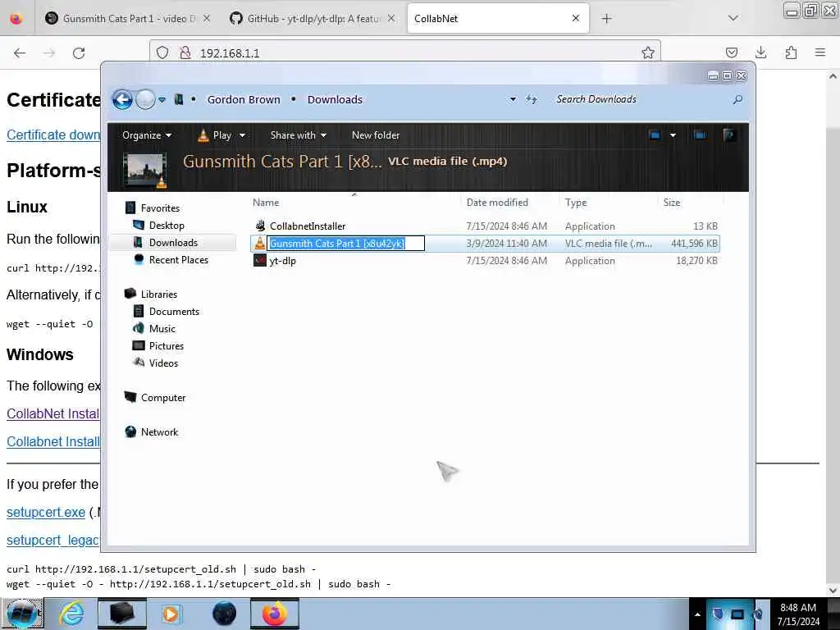The height and width of the screenshot is (630, 840).
Task: Sort files by Type column header
Action: pos(576,203)
